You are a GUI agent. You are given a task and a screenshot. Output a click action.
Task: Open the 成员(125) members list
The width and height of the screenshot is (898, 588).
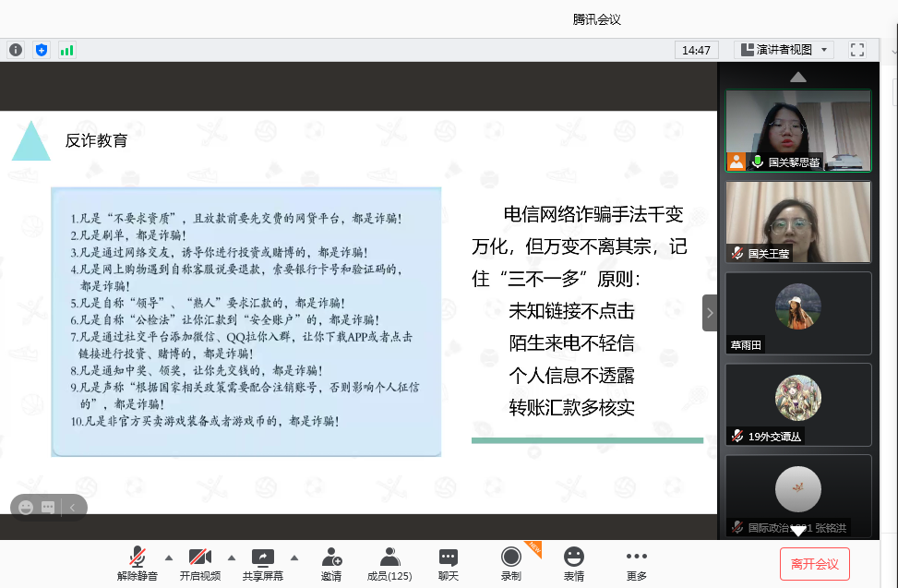(x=389, y=562)
